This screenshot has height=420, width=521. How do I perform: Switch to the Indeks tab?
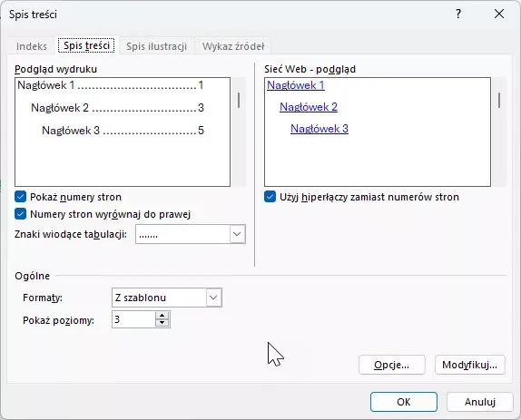32,46
